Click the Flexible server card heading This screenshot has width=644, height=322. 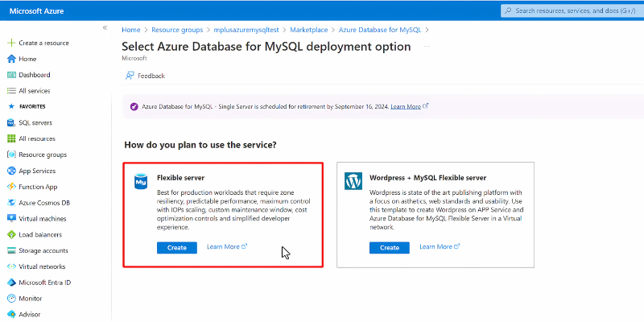[180, 178]
